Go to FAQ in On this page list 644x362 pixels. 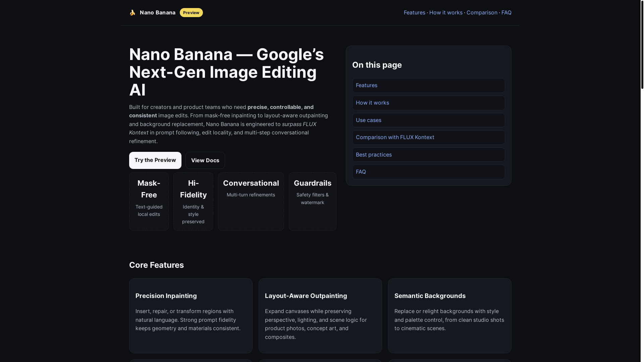point(428,172)
